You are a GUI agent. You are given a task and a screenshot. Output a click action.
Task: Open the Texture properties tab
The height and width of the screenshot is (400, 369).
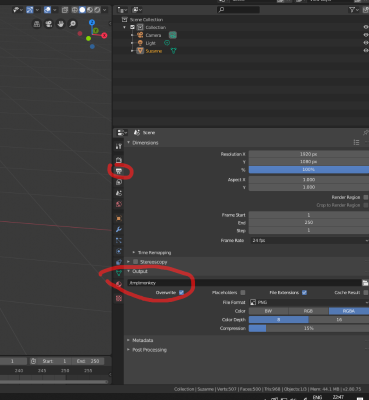[x=119, y=298]
